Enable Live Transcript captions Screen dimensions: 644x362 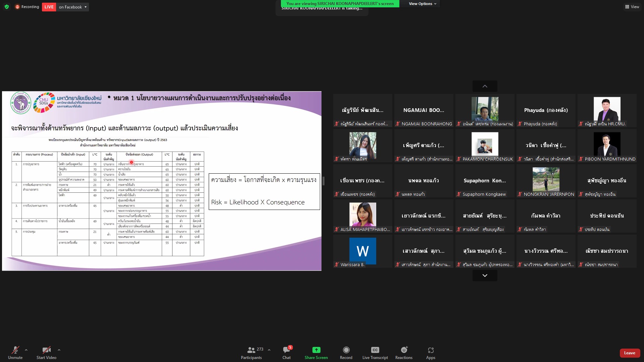pos(375,353)
